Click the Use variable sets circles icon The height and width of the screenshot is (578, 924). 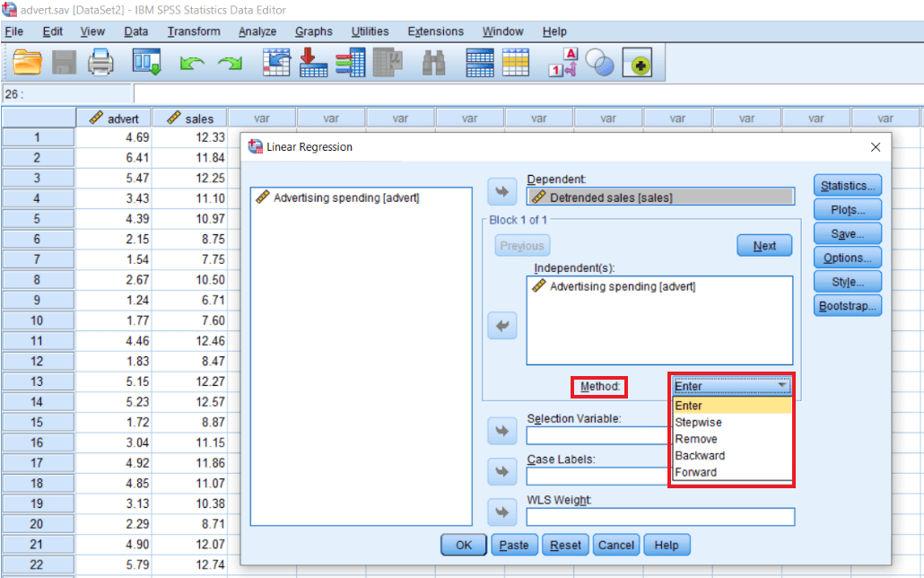600,63
